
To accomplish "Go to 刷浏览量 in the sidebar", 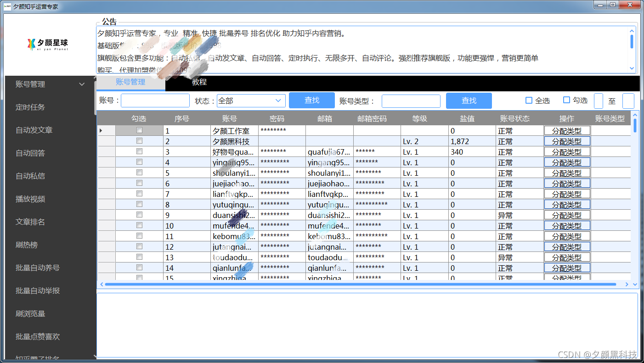I will click(x=30, y=313).
